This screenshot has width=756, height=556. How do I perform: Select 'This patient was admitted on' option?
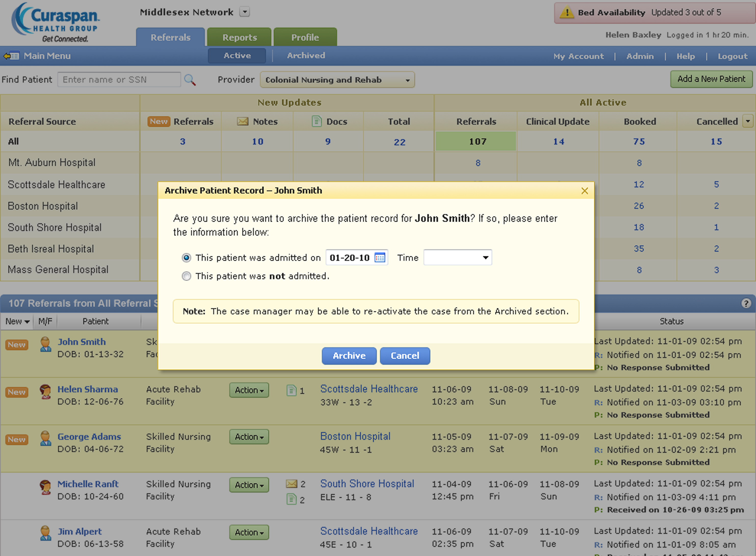(186, 258)
